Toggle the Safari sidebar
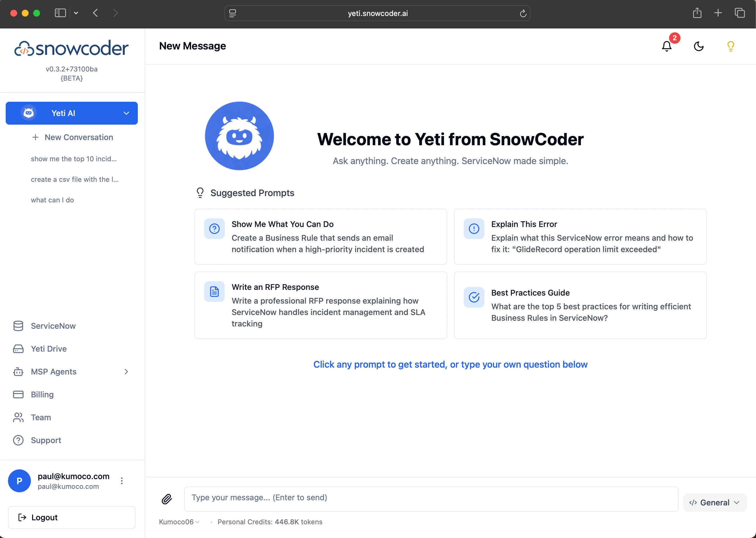The height and width of the screenshot is (538, 756). click(x=60, y=13)
